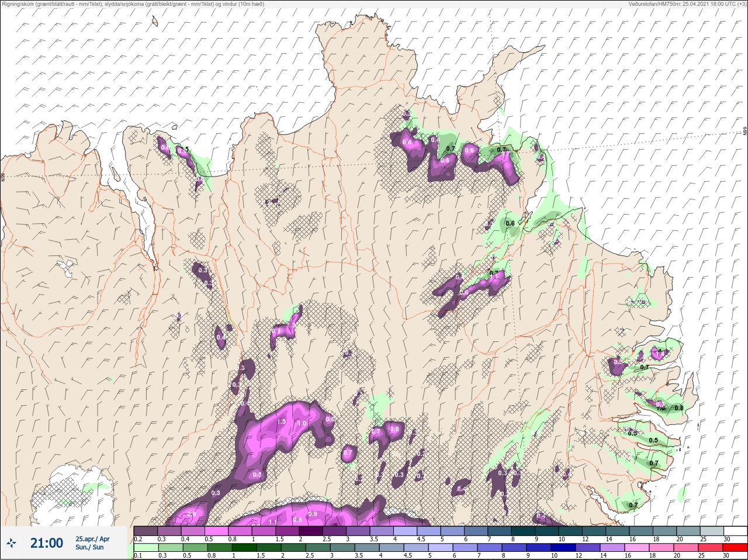This screenshot has height=560, width=748.
Task: Click the 1.5 precipitation value on map
Action: 281,421
